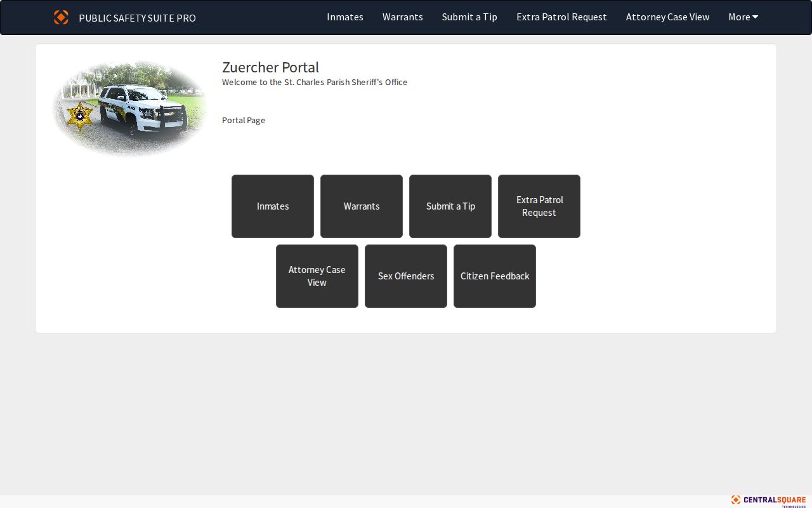Click the Warrants tile button
Image resolution: width=812 pixels, height=508 pixels.
pos(362,206)
